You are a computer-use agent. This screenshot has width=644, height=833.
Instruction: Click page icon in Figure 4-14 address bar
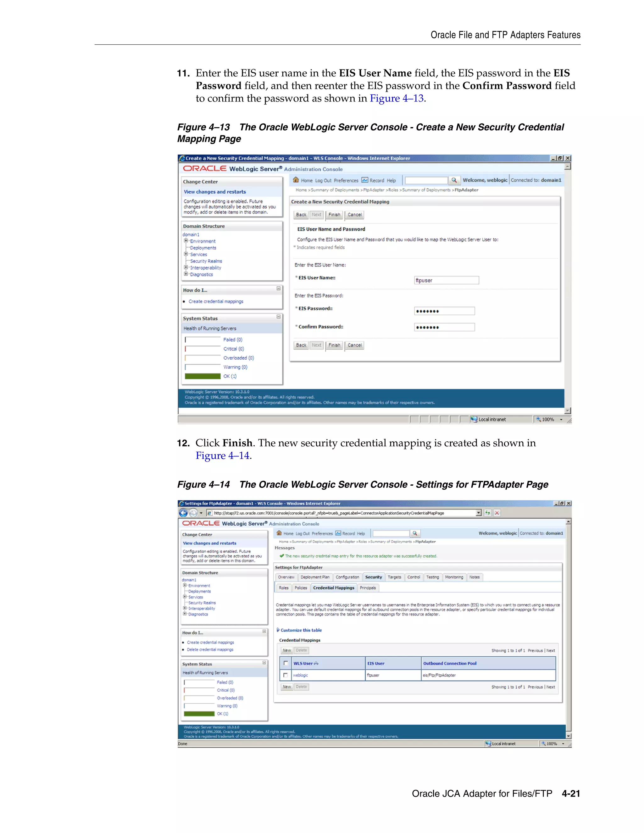[x=209, y=513]
